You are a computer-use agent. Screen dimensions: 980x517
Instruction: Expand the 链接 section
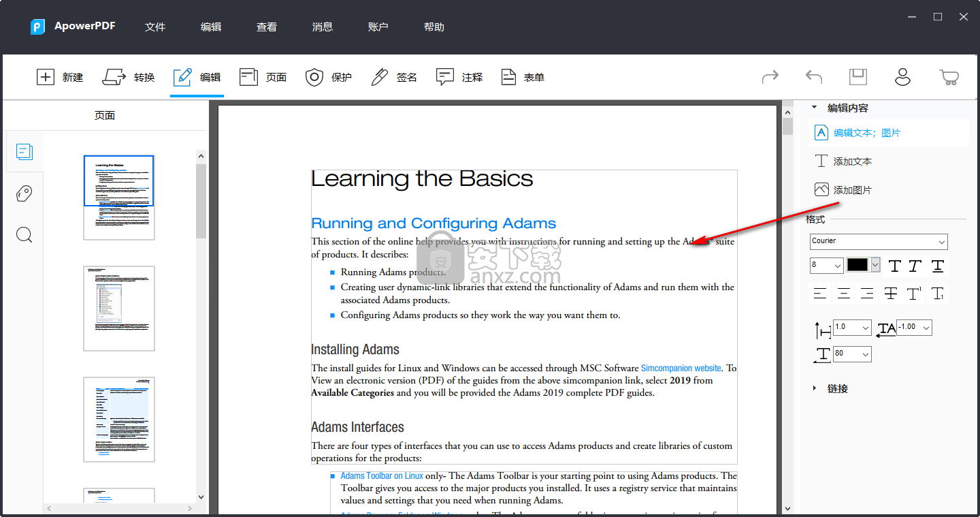(815, 388)
